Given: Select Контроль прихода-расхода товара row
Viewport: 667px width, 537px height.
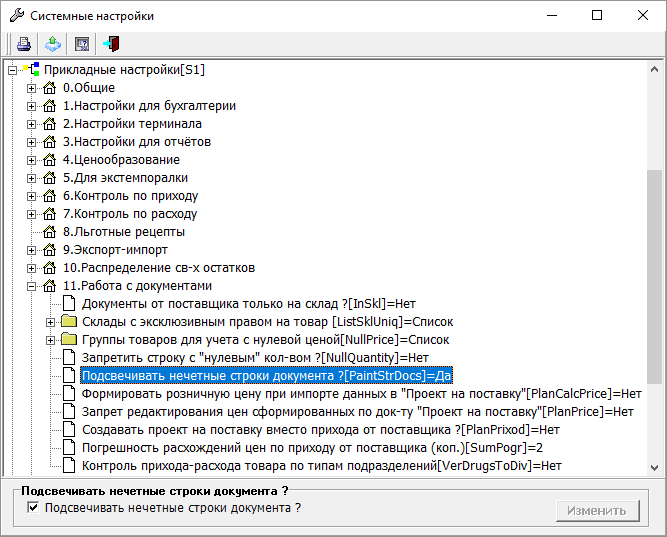Looking at the screenshot, I should click(x=322, y=466).
